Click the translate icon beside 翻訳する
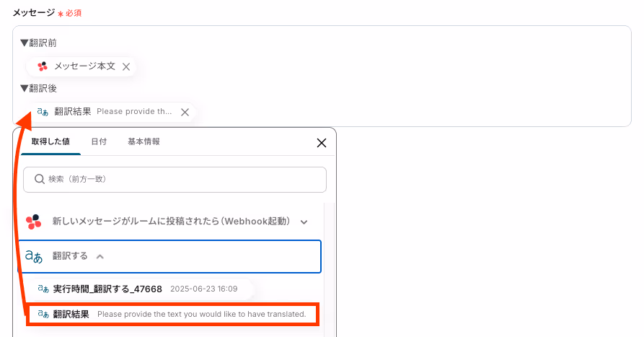Viewport: 644px width, 337px height. pyautogui.click(x=34, y=256)
